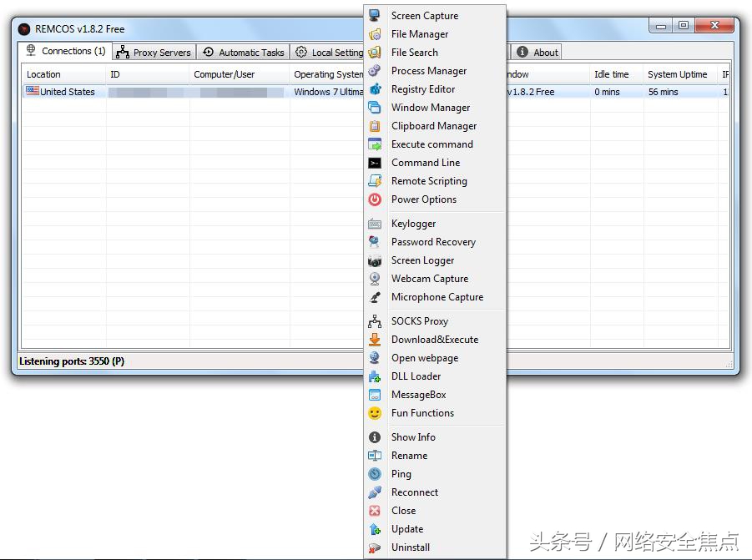
Task: Click the MessageBox window icon
Action: pos(375,395)
